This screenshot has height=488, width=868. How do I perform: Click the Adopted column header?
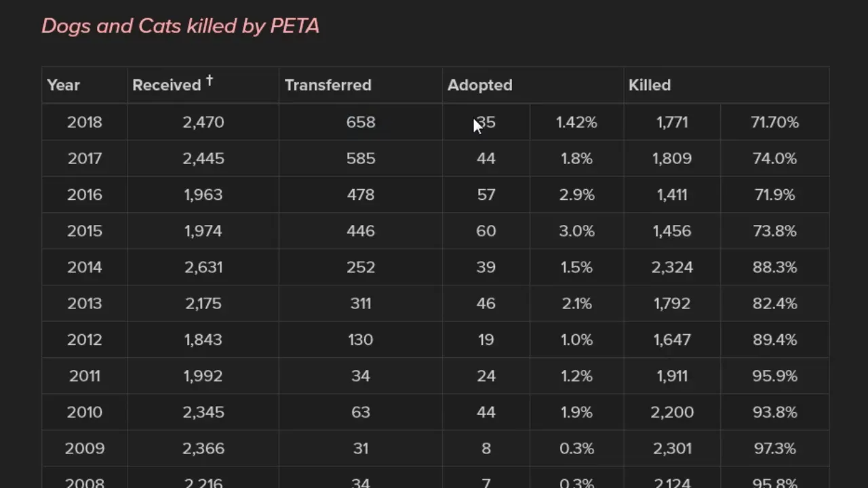480,85
